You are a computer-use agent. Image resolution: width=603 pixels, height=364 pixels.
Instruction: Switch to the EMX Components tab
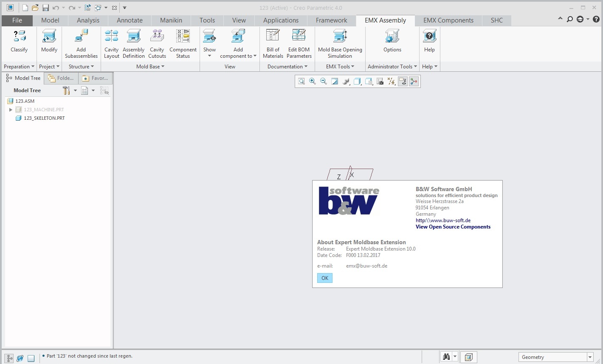click(448, 20)
